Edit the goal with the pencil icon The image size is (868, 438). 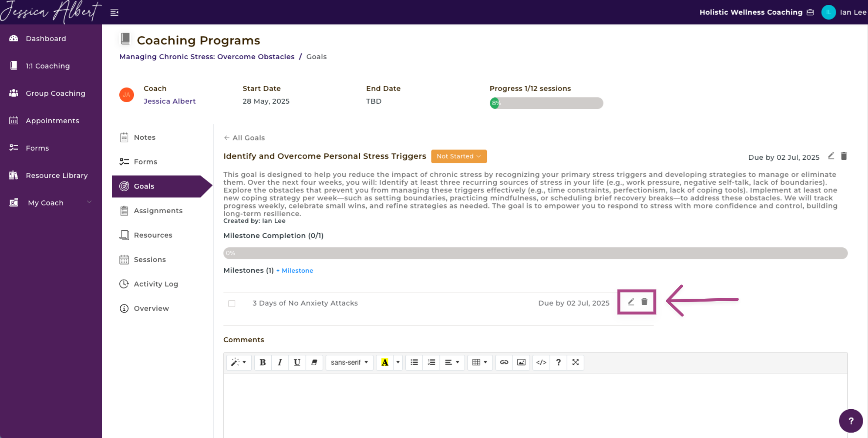[x=831, y=156]
